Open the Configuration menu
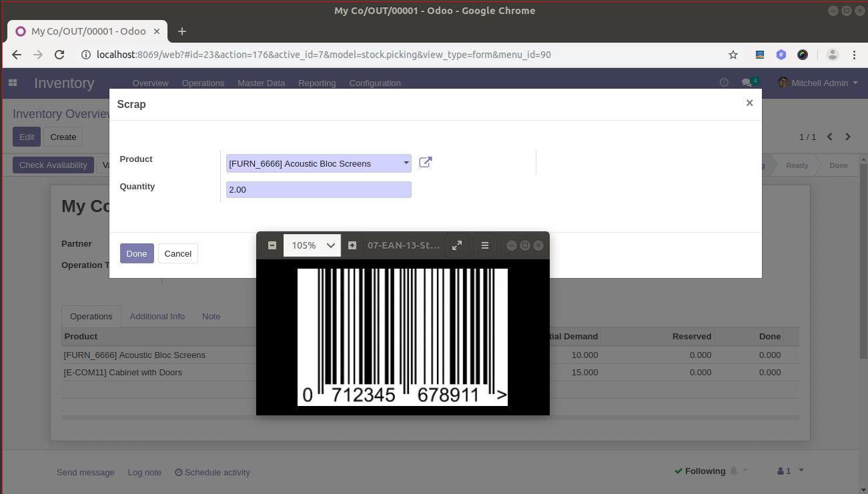This screenshot has width=868, height=494. click(x=375, y=83)
